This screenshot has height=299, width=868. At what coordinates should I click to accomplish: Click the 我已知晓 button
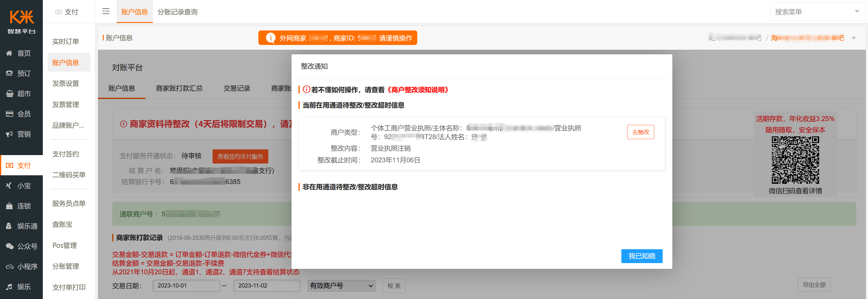[x=642, y=256]
